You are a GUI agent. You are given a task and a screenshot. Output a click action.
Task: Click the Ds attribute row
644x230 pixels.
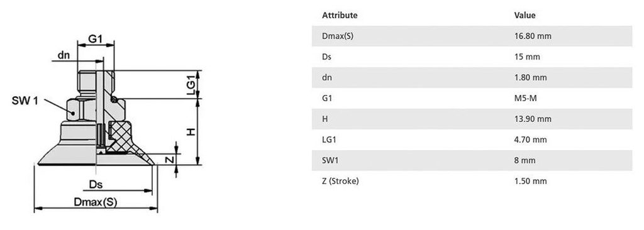(x=472, y=57)
